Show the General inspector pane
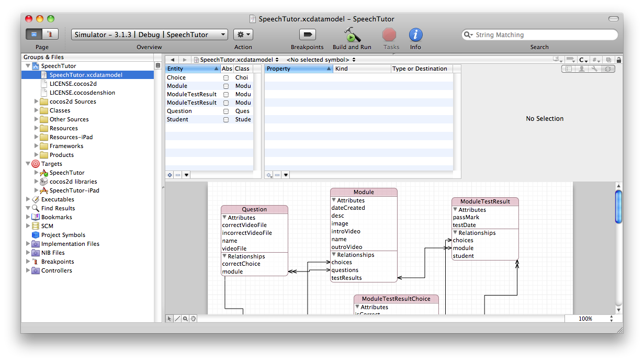Screen dimensions: 644x362 tap(568, 69)
